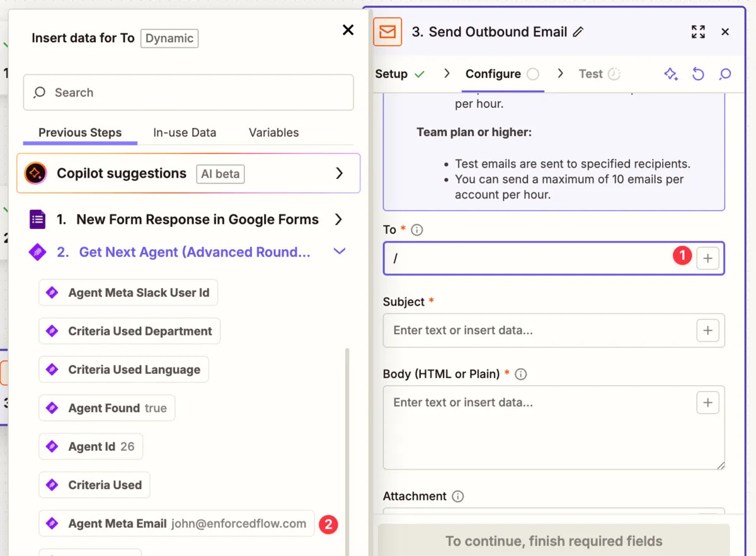Screen dimensions: 756x556
Task: Click the magnifier search icon in the step header
Action: (724, 74)
